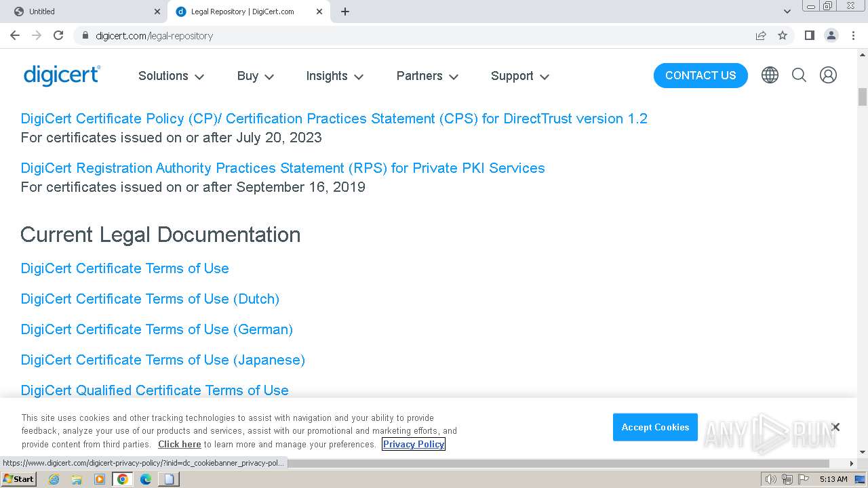Screen dimensions: 868x488
Task: Click the CONTACT US button
Action: pos(701,75)
